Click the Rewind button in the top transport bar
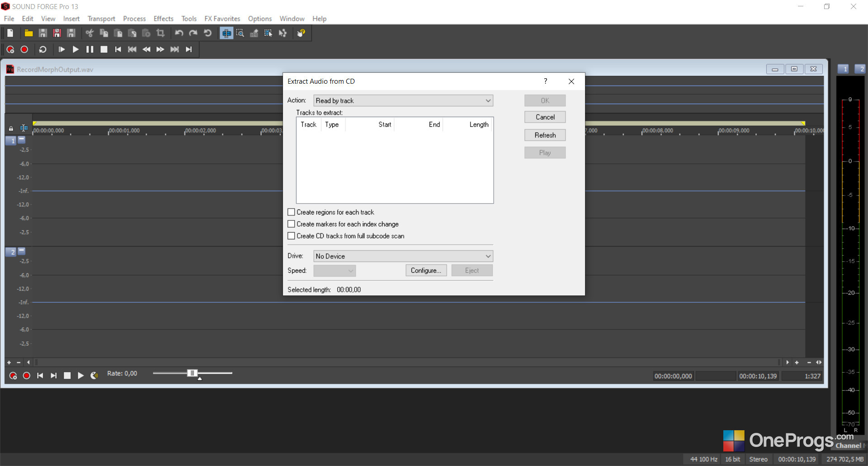The height and width of the screenshot is (466, 868). [146, 49]
